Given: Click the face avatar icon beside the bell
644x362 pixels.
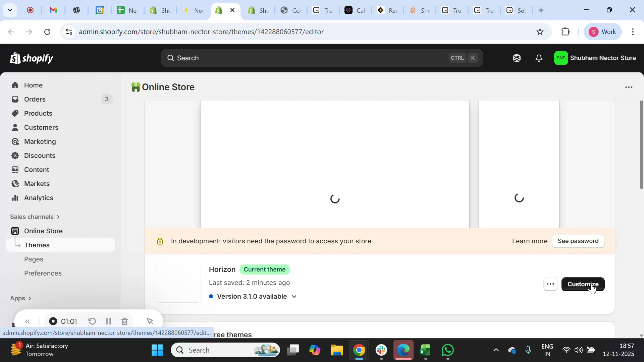Looking at the screenshot, I should [x=517, y=58].
